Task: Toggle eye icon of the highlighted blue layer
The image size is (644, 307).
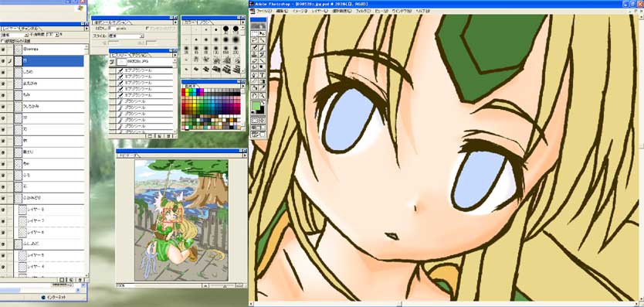Action: point(3,60)
